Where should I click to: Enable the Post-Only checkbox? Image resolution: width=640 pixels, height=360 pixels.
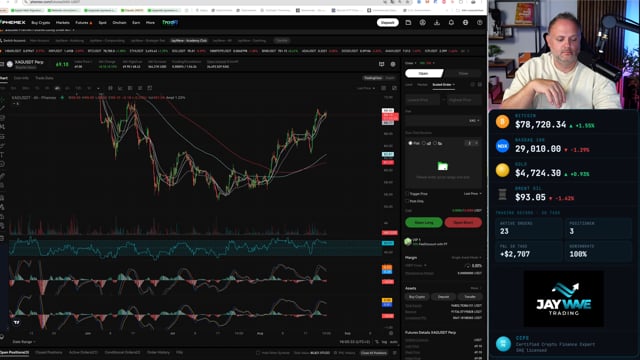pos(407,201)
